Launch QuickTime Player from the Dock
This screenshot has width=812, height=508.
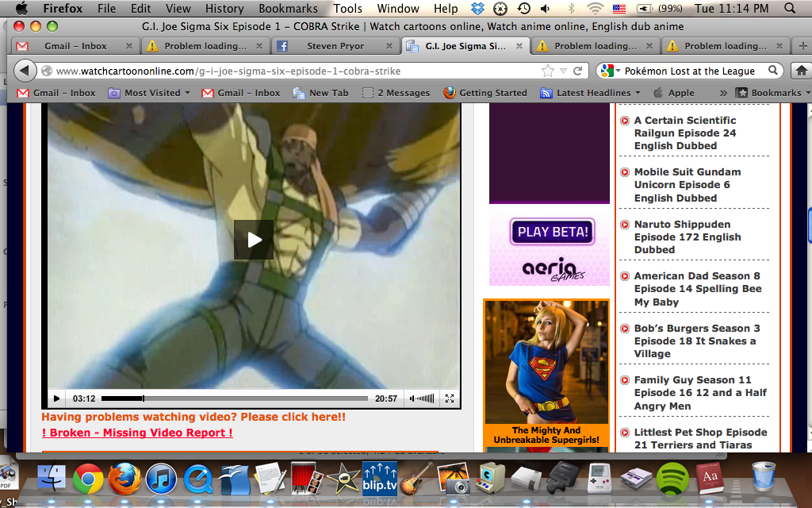tap(197, 479)
